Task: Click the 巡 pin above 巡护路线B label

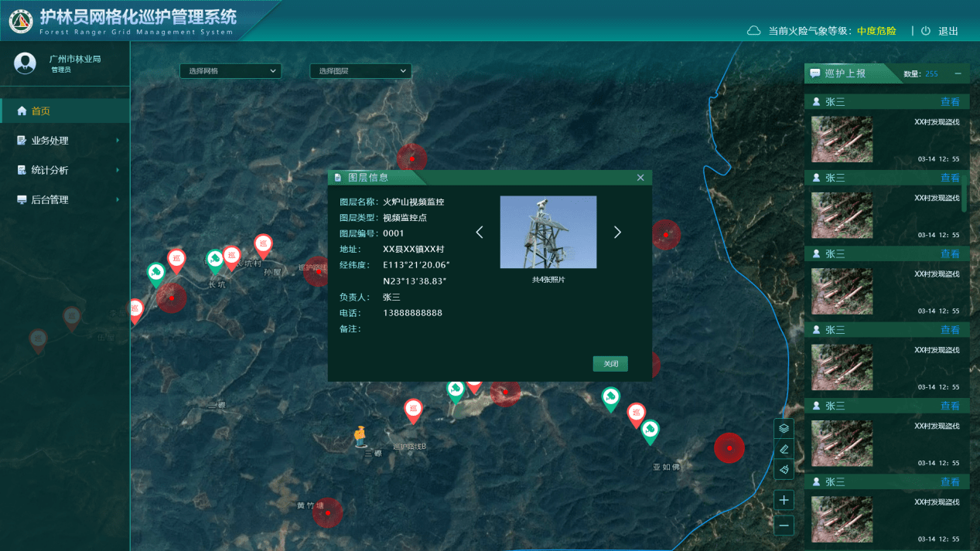Action: (414, 410)
